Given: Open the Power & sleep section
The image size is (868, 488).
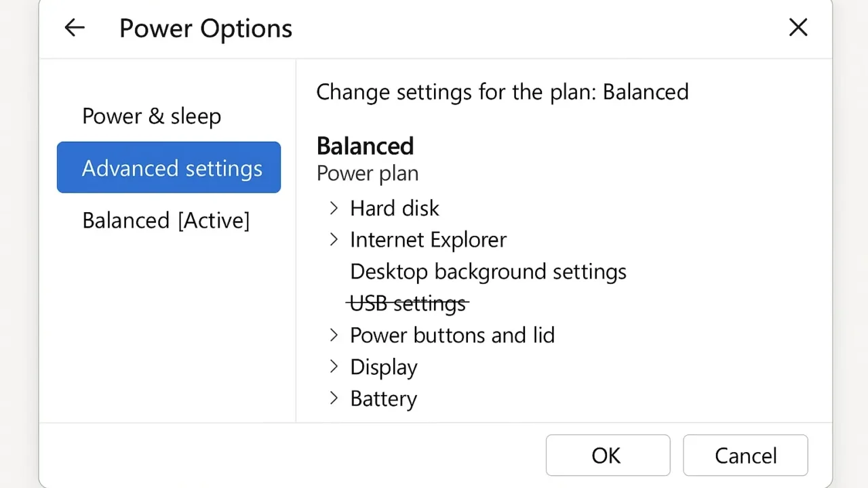Looking at the screenshot, I should coord(151,116).
